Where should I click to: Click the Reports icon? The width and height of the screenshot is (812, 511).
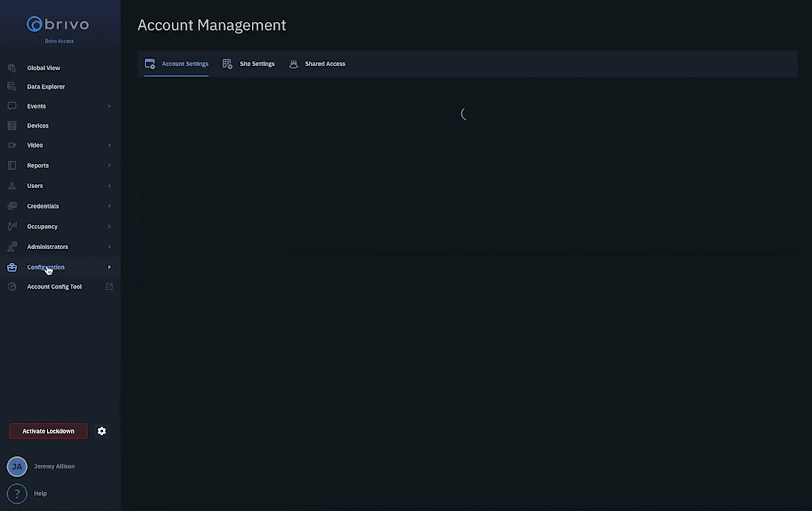(x=12, y=165)
